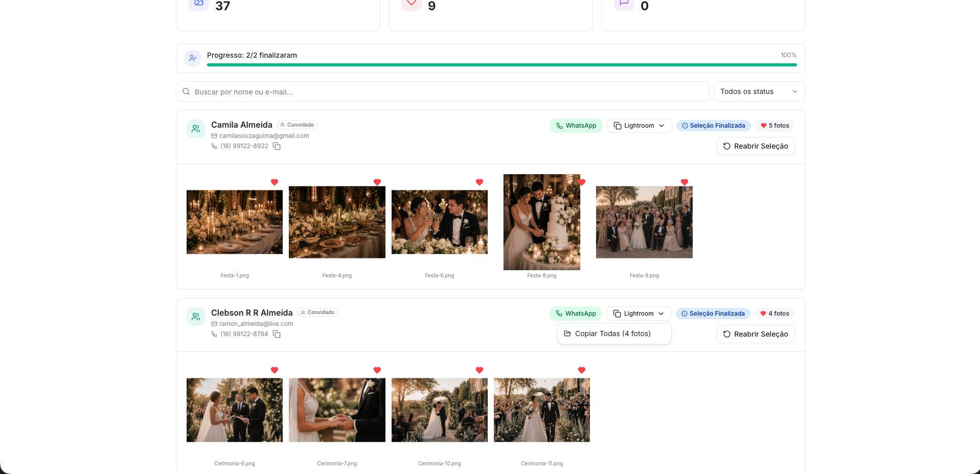980x474 pixels.
Task: Open the Festa-9.png group photo
Action: (x=644, y=222)
